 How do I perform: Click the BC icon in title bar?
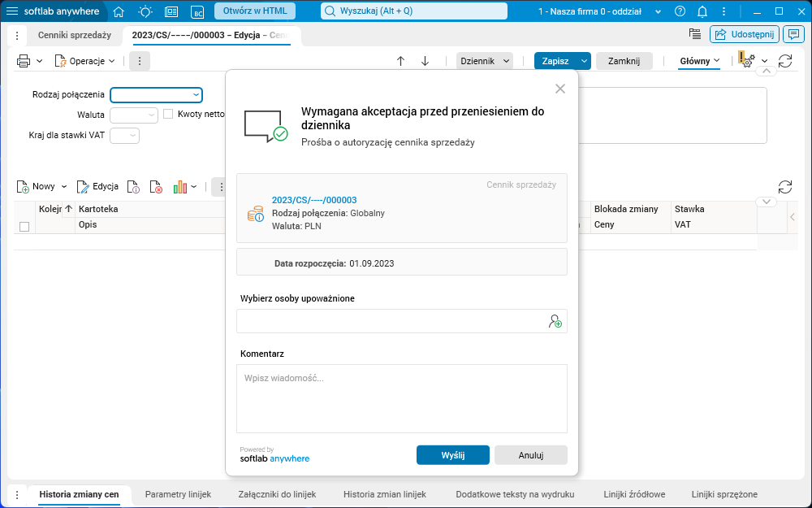coord(197,11)
